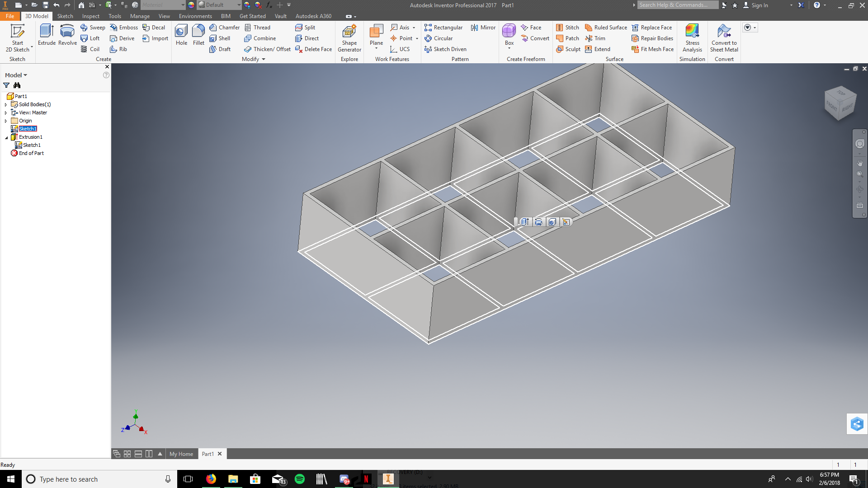Open Shape Generator
Screen dimensions: 868x488
[349, 38]
